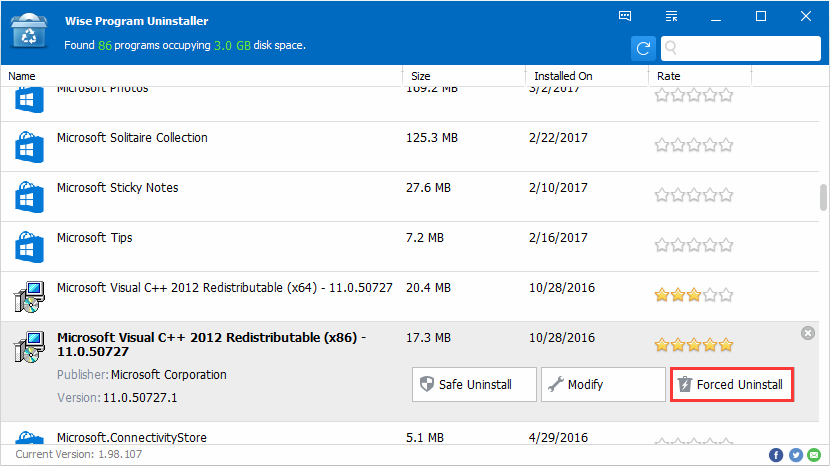Image resolution: width=830 pixels, height=466 pixels.
Task: Click the Safe Uninstall button
Action: coord(474,384)
